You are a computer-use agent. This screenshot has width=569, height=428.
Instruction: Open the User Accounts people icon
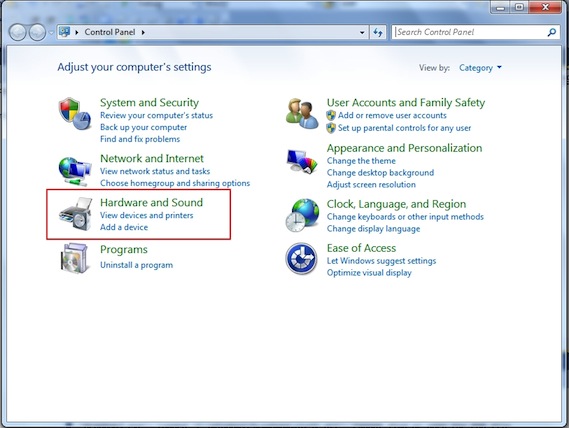coord(302,114)
